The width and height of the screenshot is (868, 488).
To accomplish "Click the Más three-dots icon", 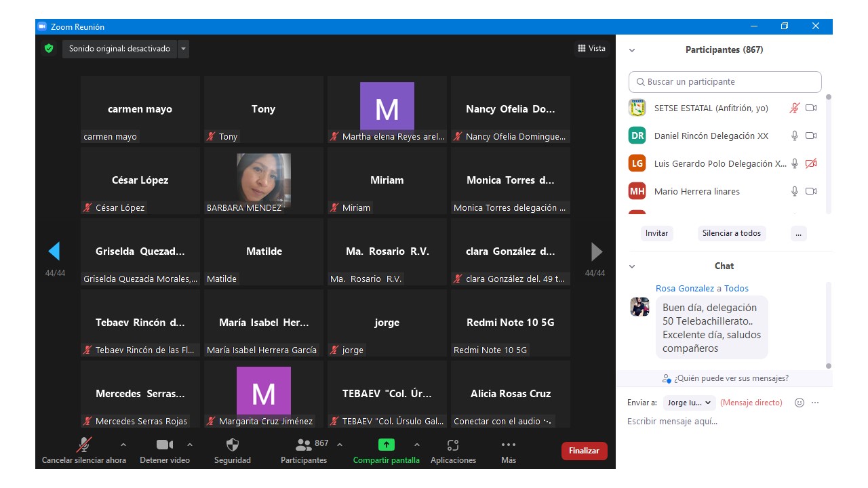I will click(x=508, y=445).
